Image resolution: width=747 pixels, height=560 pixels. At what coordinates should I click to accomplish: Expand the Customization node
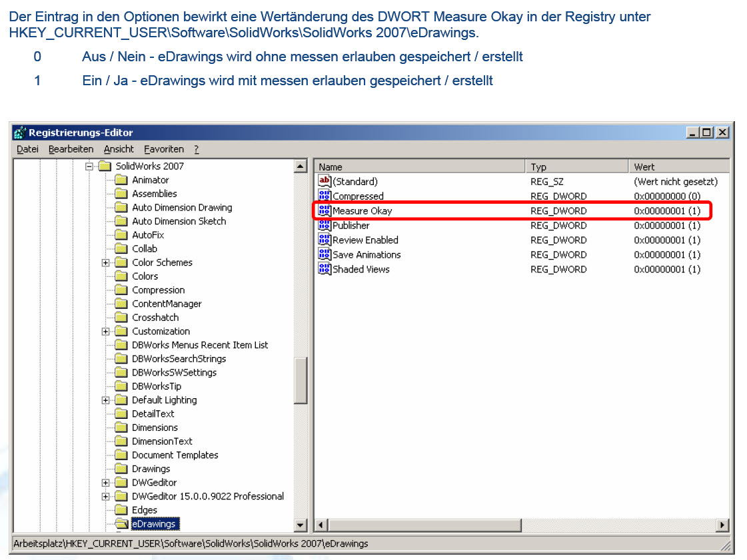point(105,332)
